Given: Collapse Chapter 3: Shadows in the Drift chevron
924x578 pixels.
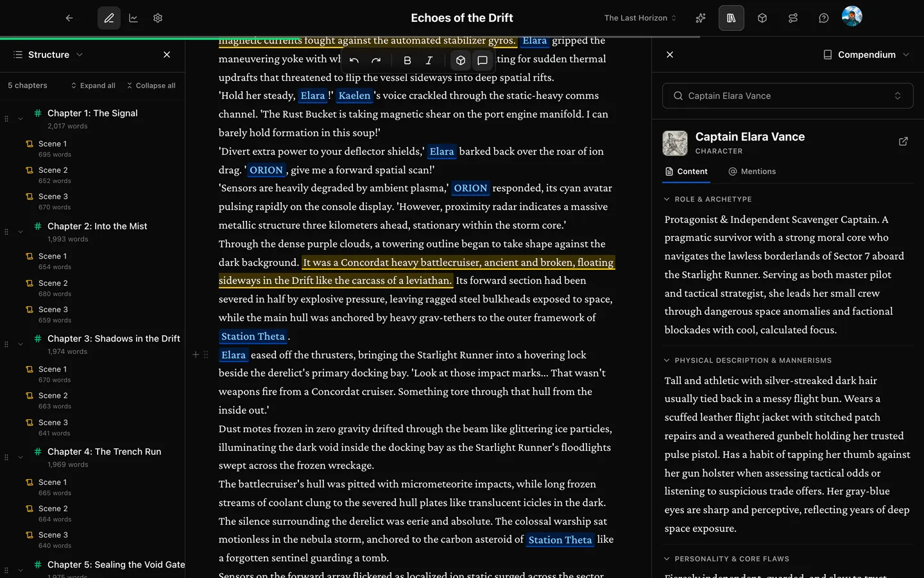Looking at the screenshot, I should tap(21, 344).
